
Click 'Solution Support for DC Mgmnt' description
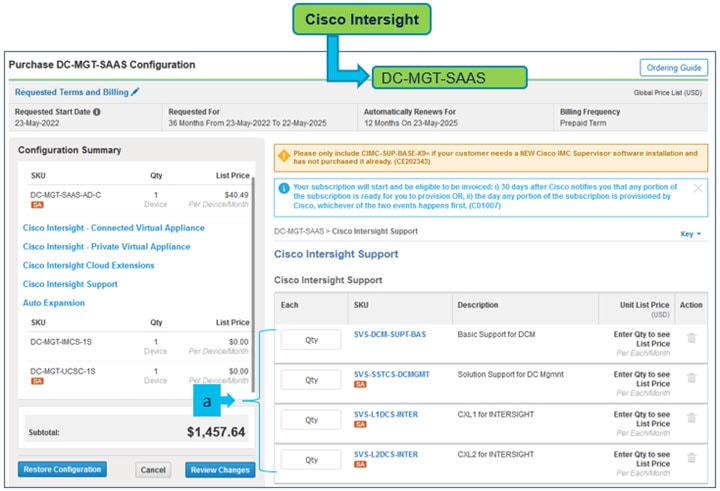point(510,374)
